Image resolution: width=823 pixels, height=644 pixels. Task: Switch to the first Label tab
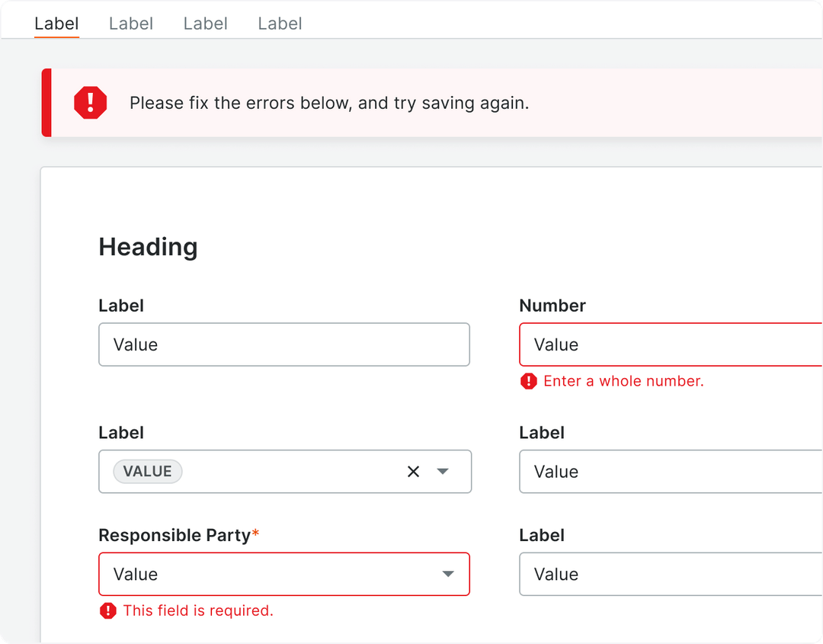(56, 24)
